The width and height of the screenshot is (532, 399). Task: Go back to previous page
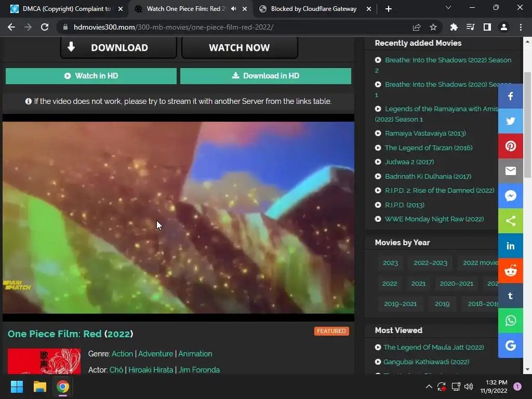click(x=11, y=27)
